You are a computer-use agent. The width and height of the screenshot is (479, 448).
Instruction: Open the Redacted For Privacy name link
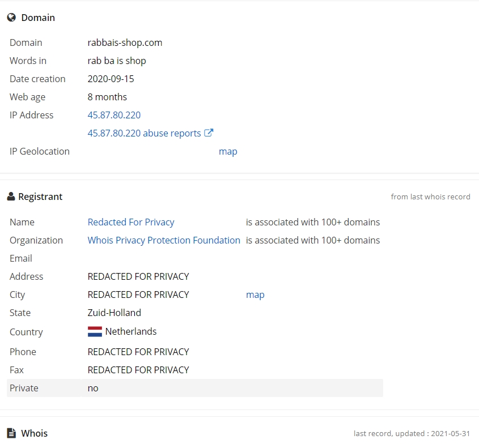pos(131,222)
